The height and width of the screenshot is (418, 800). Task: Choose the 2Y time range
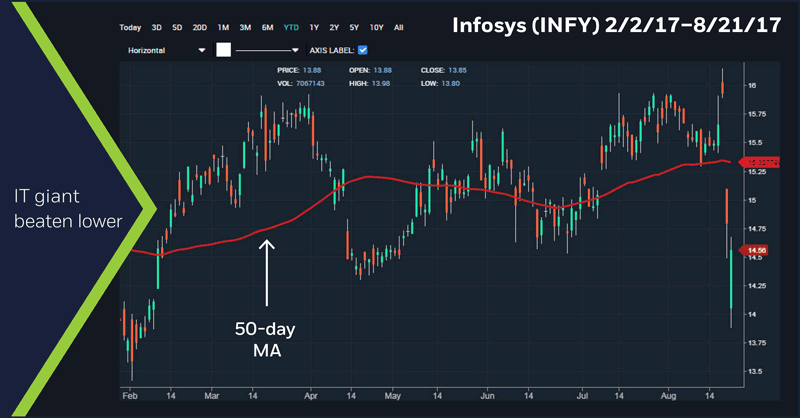coord(334,28)
